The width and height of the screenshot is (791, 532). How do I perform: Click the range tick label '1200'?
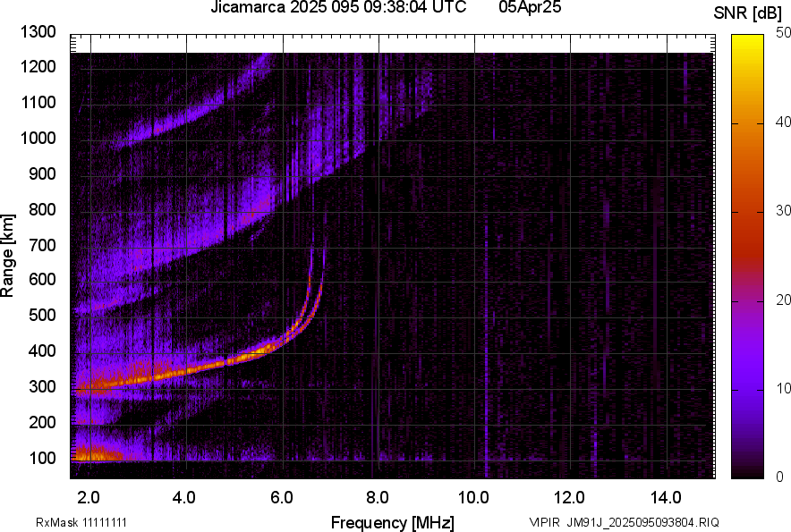[38, 66]
